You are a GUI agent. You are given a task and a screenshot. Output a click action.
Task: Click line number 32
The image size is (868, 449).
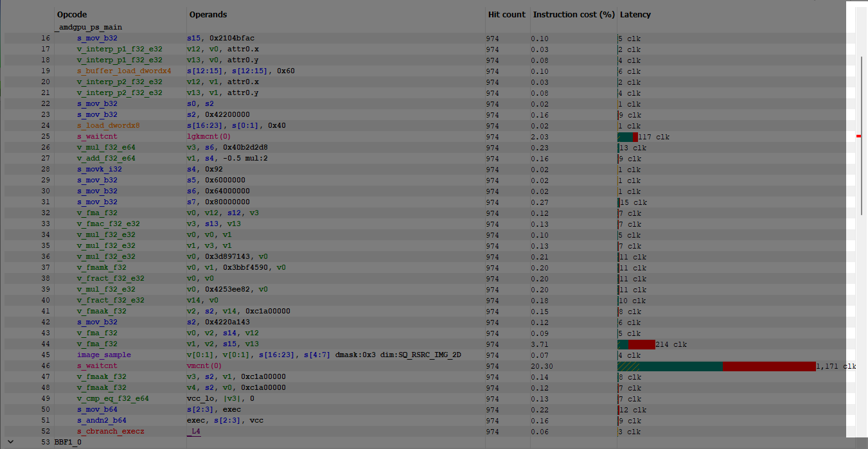coord(45,213)
